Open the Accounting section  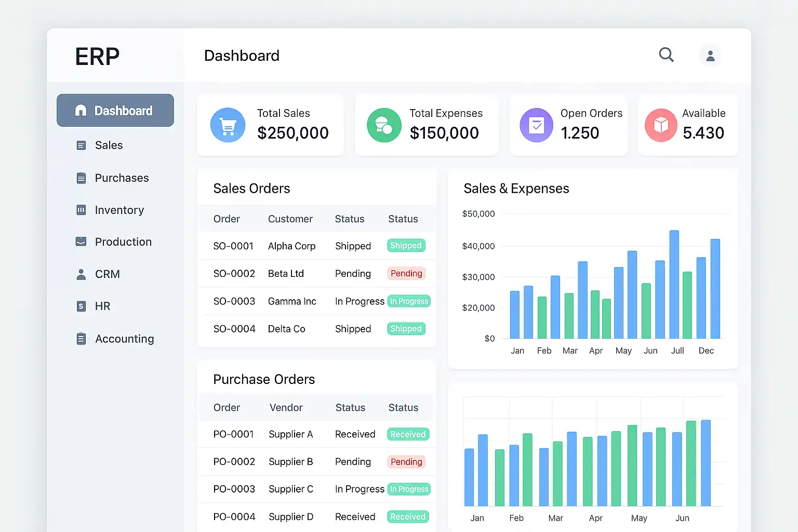[124, 339]
